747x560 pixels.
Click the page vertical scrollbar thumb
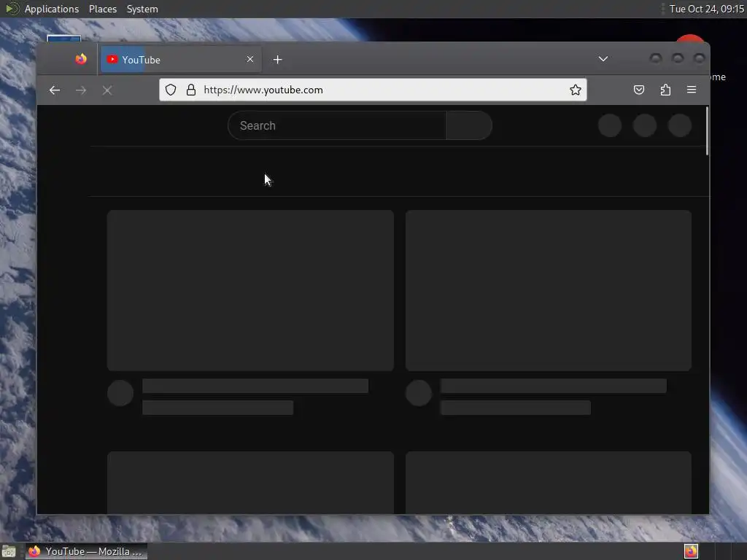(x=707, y=131)
